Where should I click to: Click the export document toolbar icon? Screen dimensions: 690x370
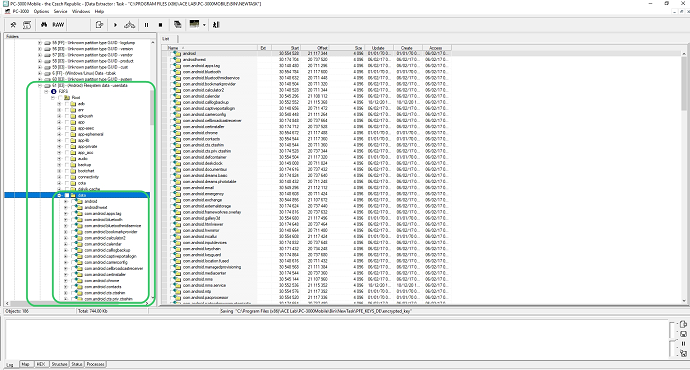point(99,25)
